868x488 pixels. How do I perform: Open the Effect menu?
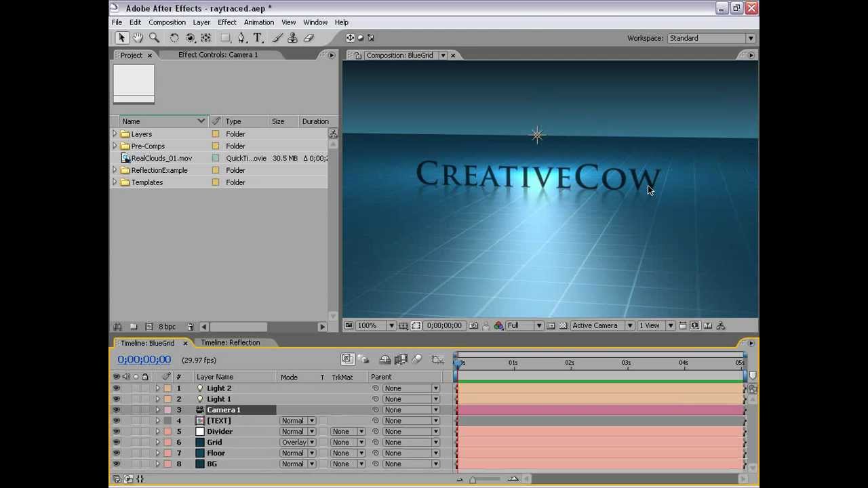click(x=227, y=22)
